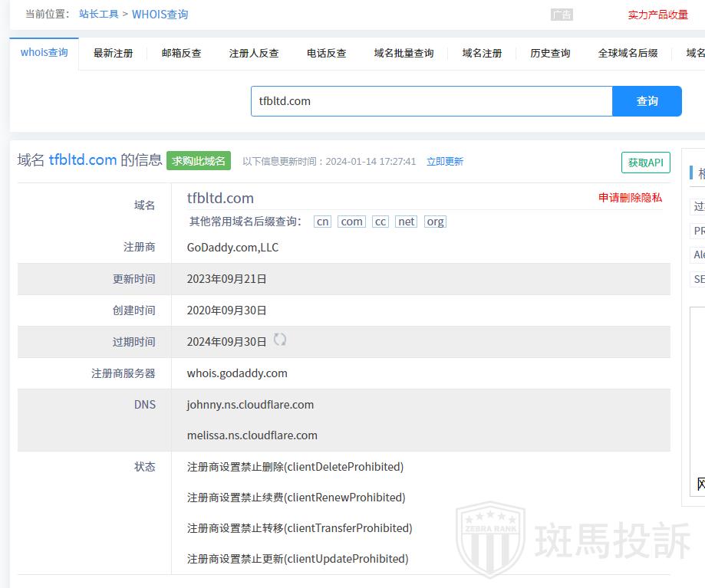Switch to the 邮箱反查 tab

pos(181,53)
